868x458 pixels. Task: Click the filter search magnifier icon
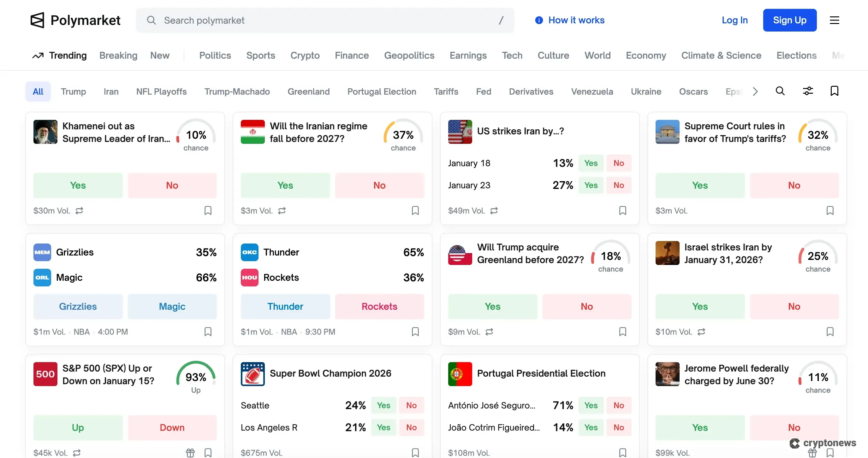tap(780, 91)
